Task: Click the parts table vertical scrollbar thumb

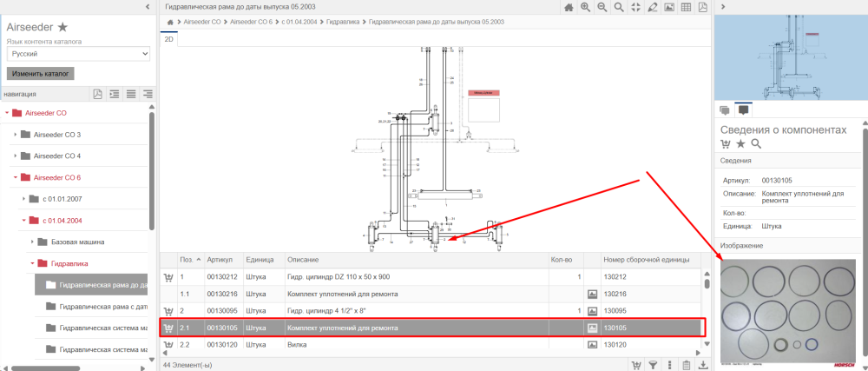Action: click(707, 283)
